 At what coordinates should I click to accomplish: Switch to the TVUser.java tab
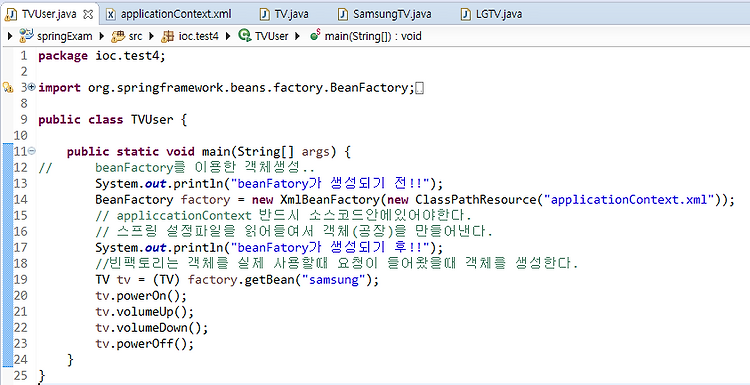coord(49,14)
